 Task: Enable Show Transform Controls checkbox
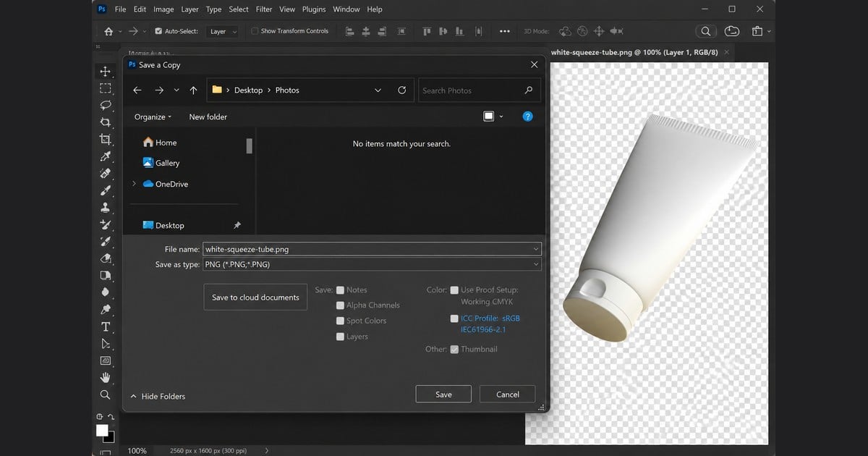[255, 31]
